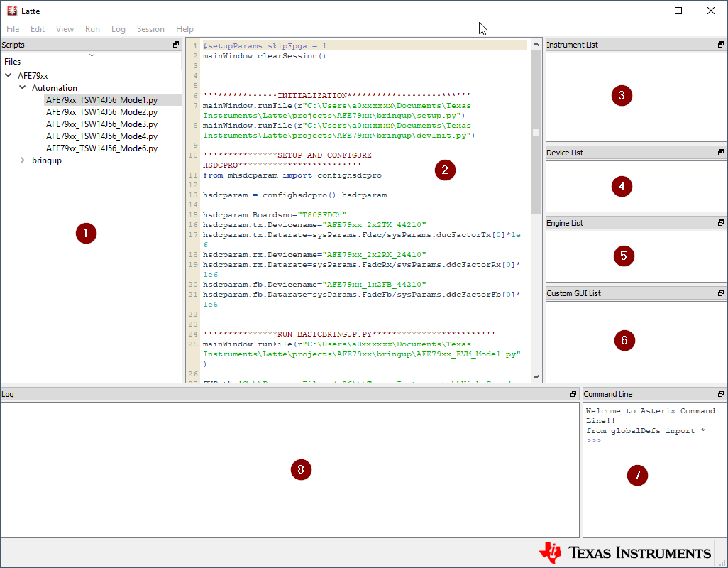Float the Log panel
Viewport: 728px width, 568px height.
click(x=573, y=393)
